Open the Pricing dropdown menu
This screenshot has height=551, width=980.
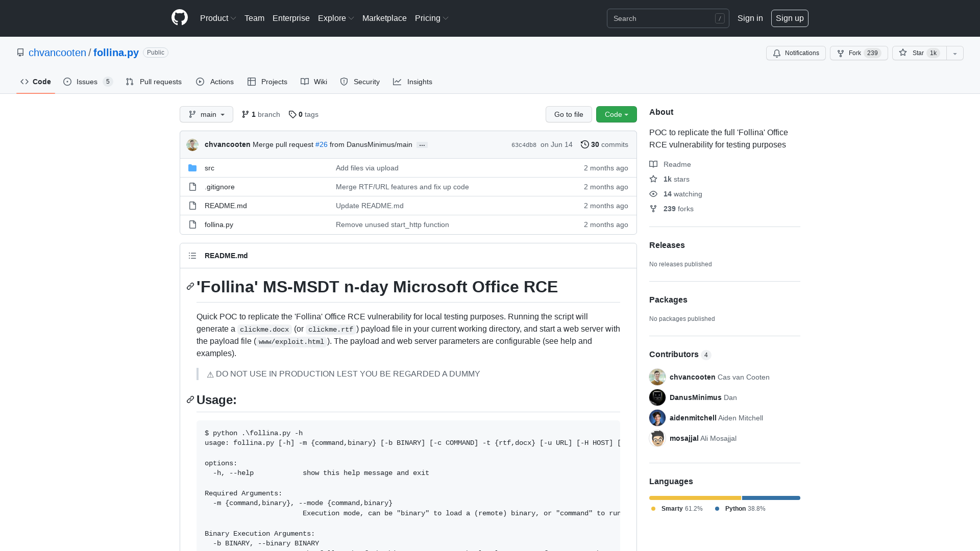coord(432,18)
